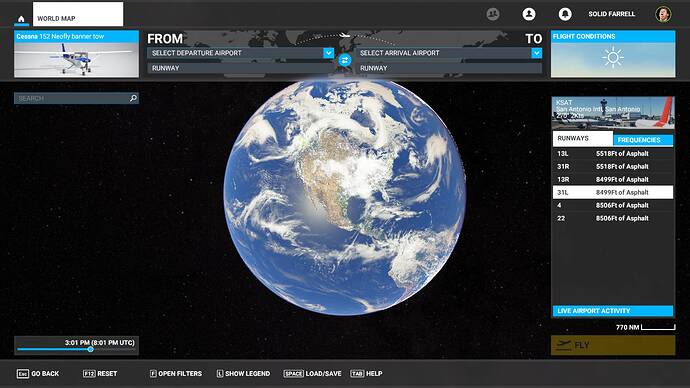Click the map Search field
This screenshot has height=388, width=690.
[76, 98]
